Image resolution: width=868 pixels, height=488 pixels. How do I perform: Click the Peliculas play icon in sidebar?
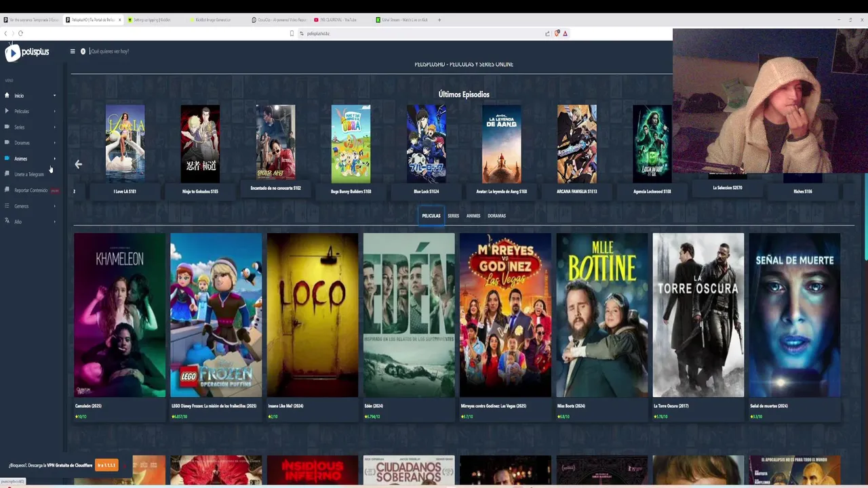(x=7, y=111)
